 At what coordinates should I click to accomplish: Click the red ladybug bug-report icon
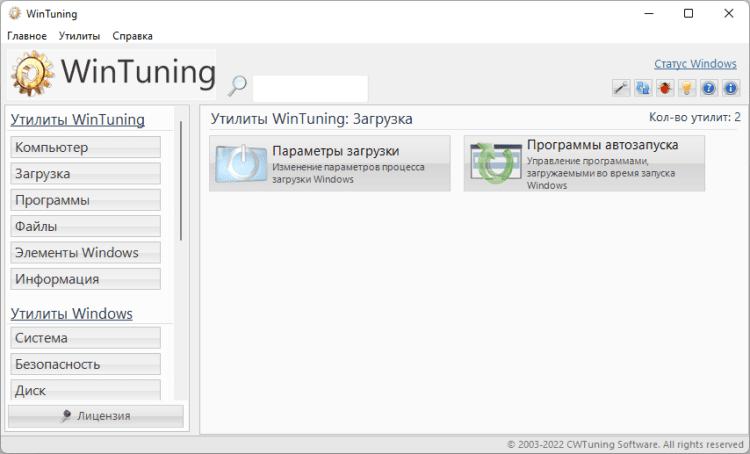point(665,88)
